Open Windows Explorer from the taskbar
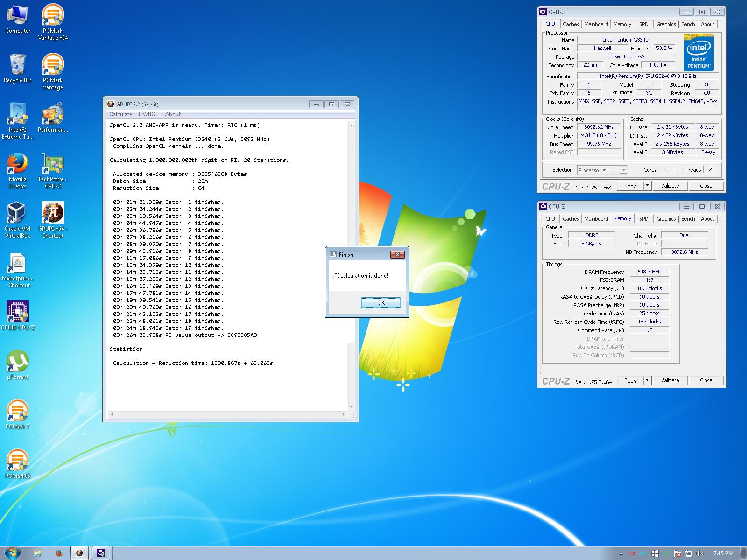 click(x=38, y=553)
